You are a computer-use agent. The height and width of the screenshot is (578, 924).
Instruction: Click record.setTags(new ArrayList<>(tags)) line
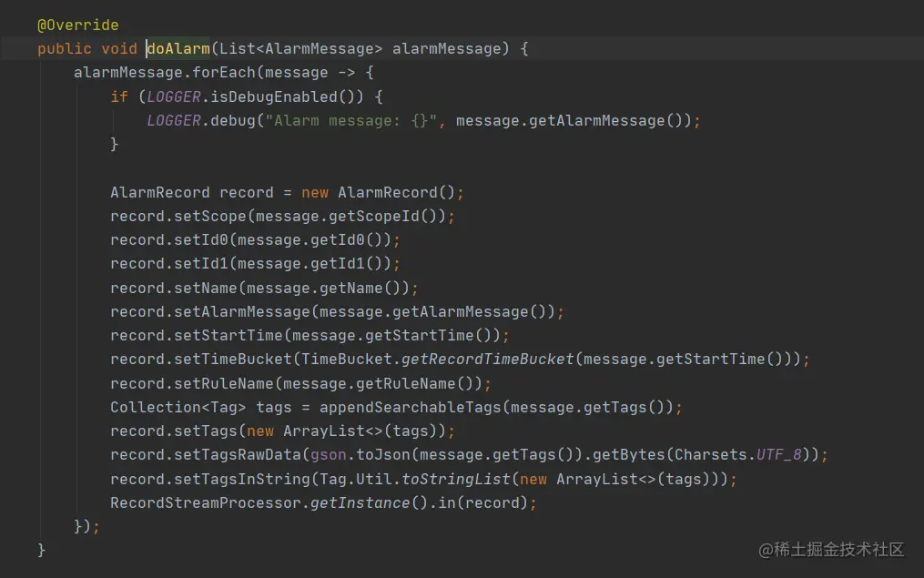click(x=282, y=431)
